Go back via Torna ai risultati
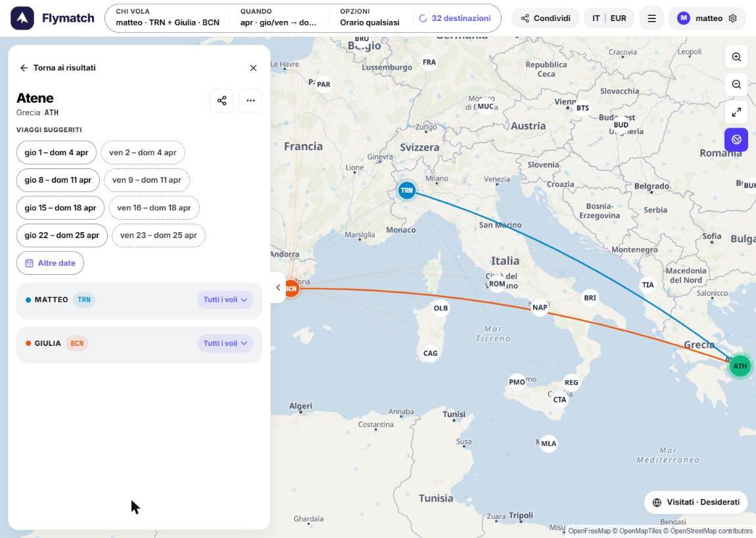This screenshot has height=538, width=756. click(x=57, y=68)
